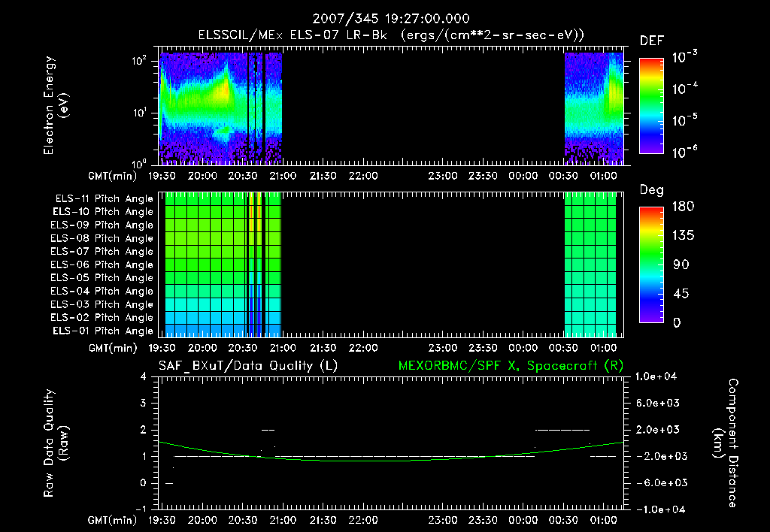Select the ELS-02 Pitch Angle row label
The width and height of the screenshot is (770, 532).
102,318
